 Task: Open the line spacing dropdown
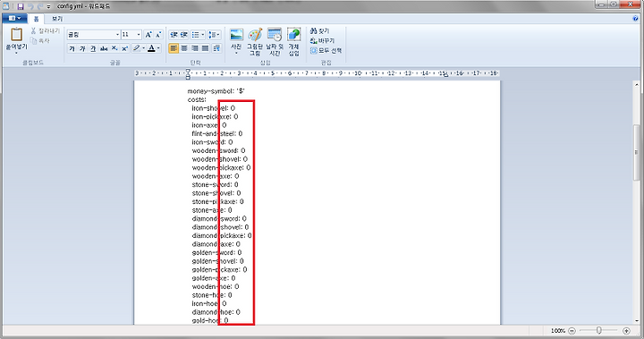214,35
